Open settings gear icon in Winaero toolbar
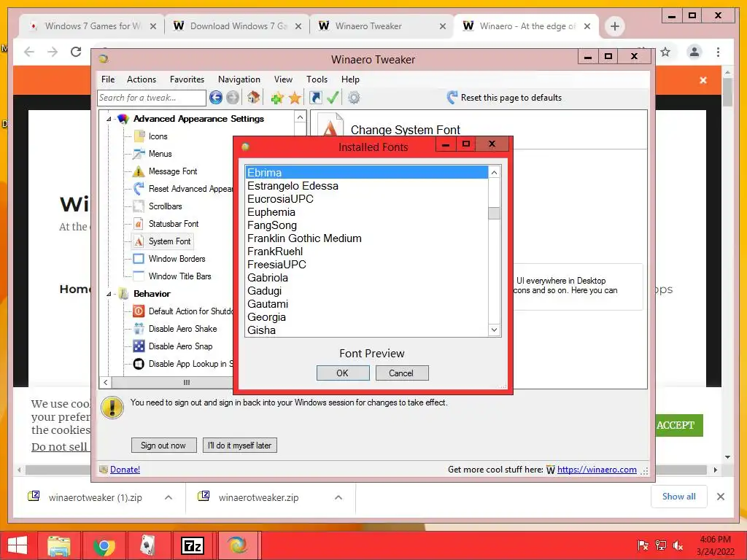747x560 pixels. coord(354,98)
